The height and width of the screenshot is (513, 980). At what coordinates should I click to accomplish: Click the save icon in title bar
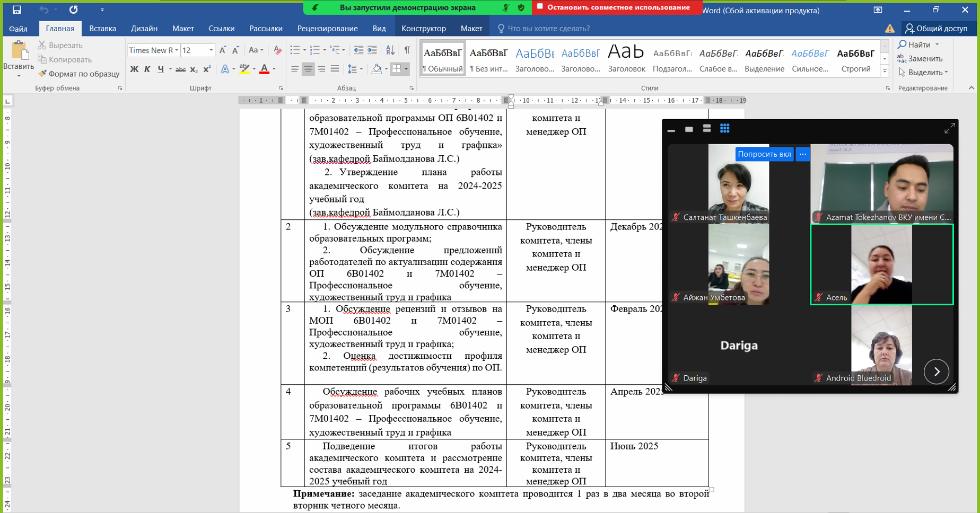pos(16,10)
